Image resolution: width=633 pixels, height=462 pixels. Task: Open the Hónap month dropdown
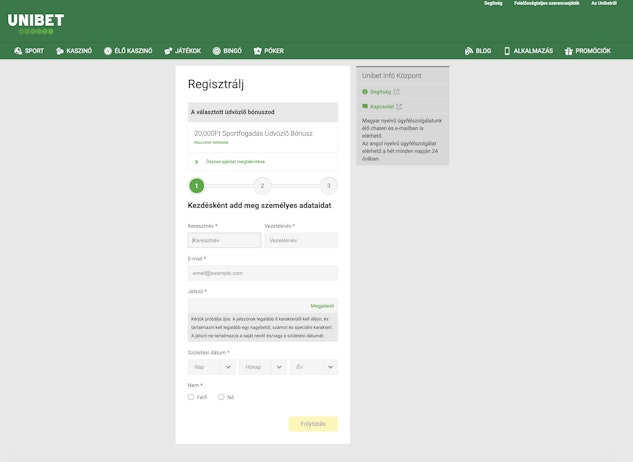(263, 367)
